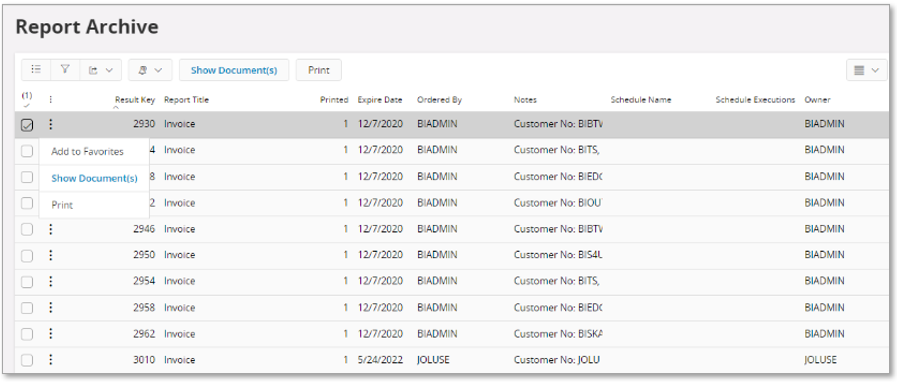Screen dimensions: 897x382
Task: Choose Print in the context menu
Action: 62,205
